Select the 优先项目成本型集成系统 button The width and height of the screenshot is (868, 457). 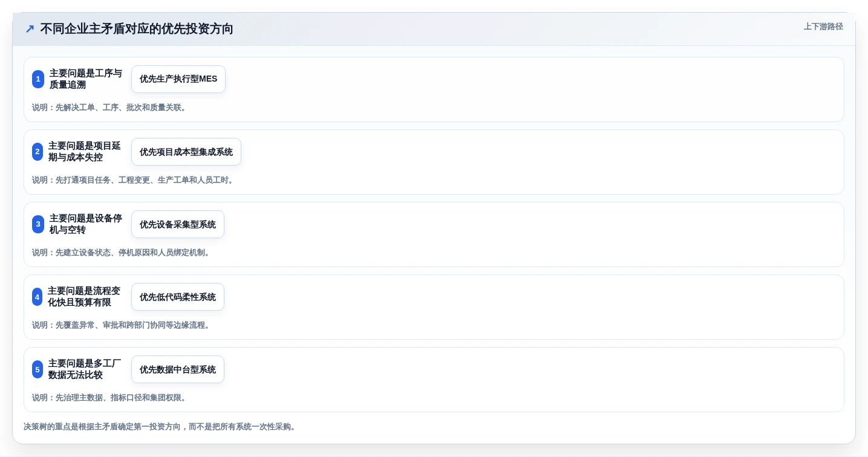[186, 152]
